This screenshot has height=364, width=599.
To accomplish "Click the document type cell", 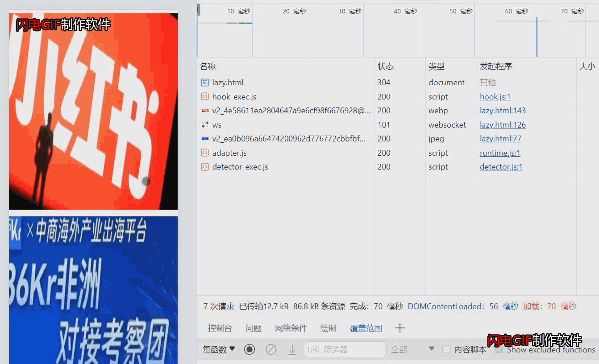I will [x=447, y=83].
